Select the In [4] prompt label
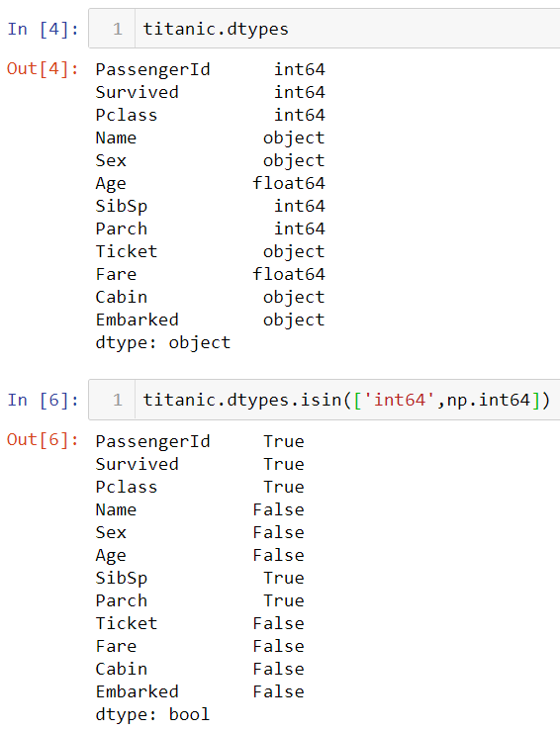The image size is (560, 732). (x=43, y=29)
